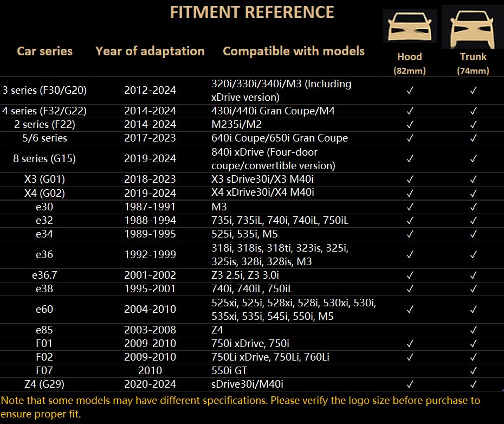Click the 3 series (F30/G20) cell
Viewport: 504px width, 424px height.
click(44, 91)
